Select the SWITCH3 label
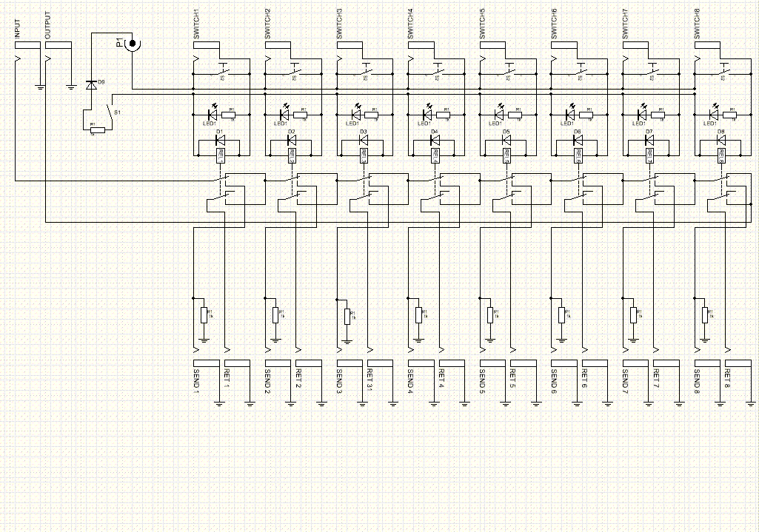 (339, 24)
